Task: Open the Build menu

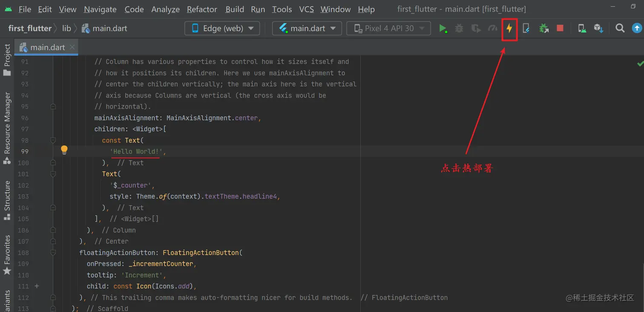Action: click(x=235, y=9)
